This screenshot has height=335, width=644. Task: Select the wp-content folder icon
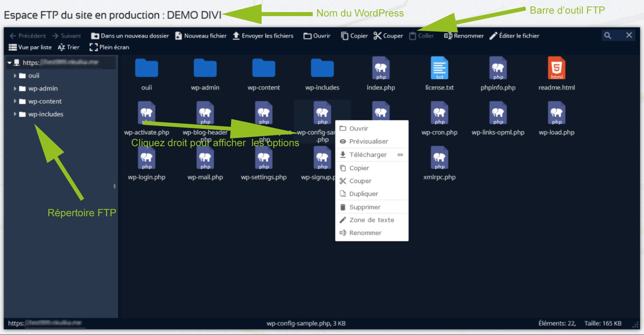[264, 68]
